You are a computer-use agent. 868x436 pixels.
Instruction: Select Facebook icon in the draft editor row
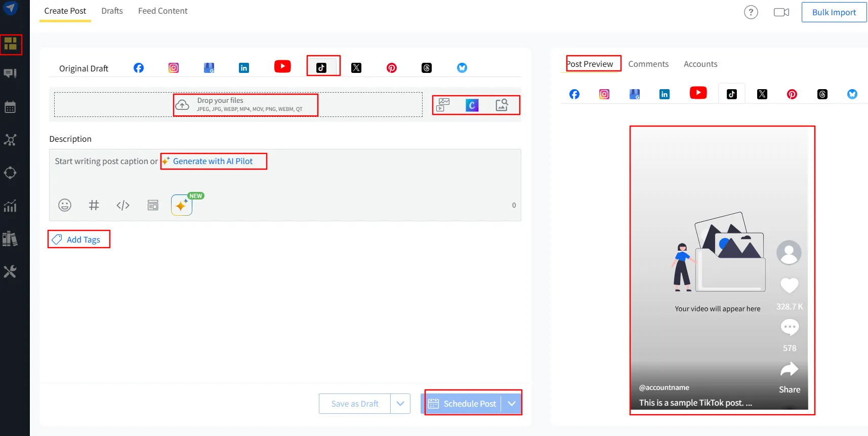pyautogui.click(x=139, y=68)
